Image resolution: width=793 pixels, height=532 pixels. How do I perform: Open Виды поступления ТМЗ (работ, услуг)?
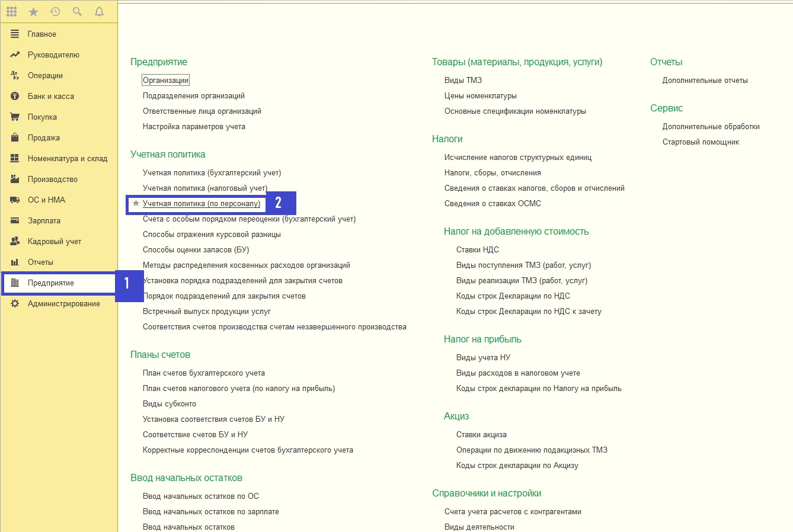tap(523, 265)
